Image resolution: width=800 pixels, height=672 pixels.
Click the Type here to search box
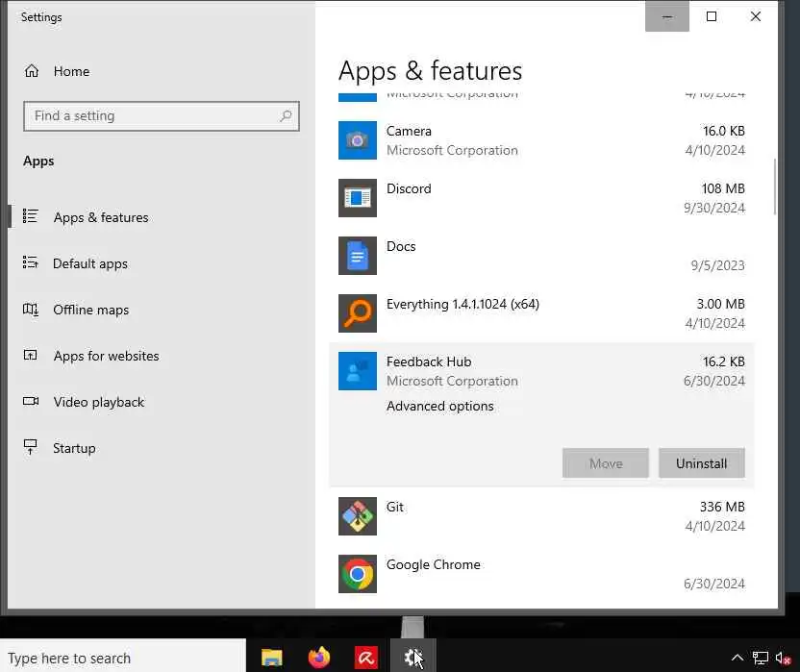123,658
